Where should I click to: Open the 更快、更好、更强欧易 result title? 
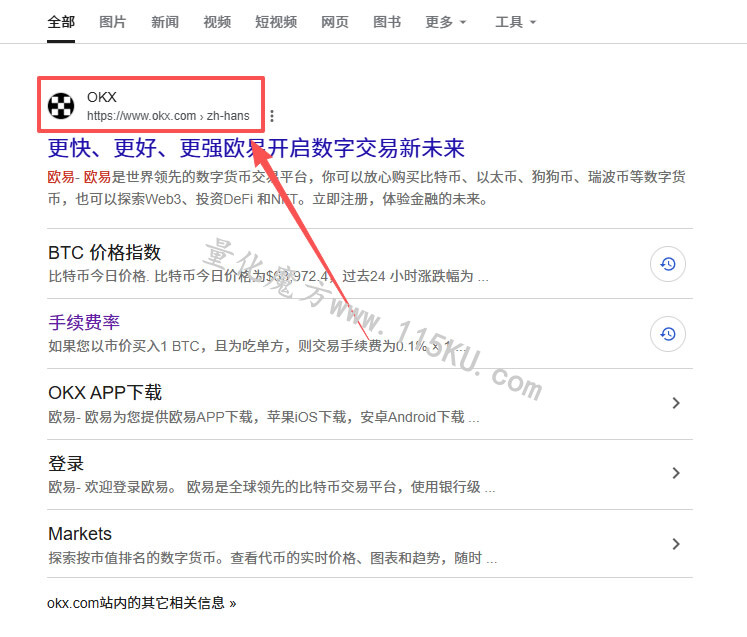[256, 148]
